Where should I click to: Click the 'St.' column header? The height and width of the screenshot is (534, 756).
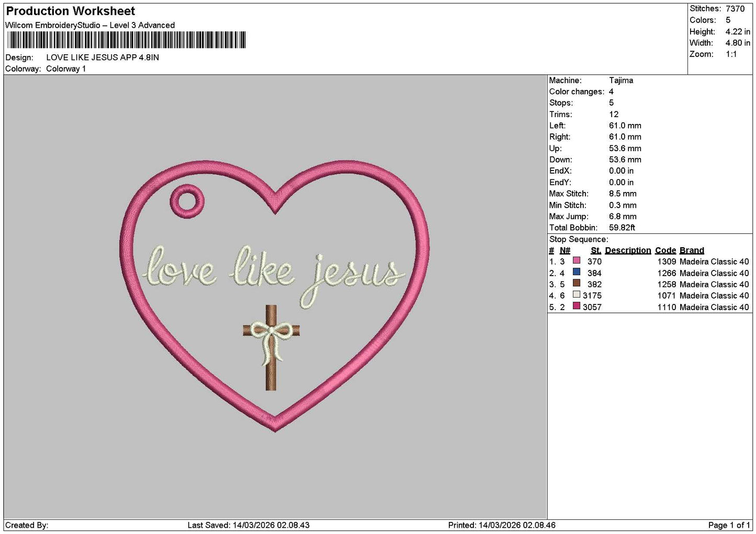(596, 251)
